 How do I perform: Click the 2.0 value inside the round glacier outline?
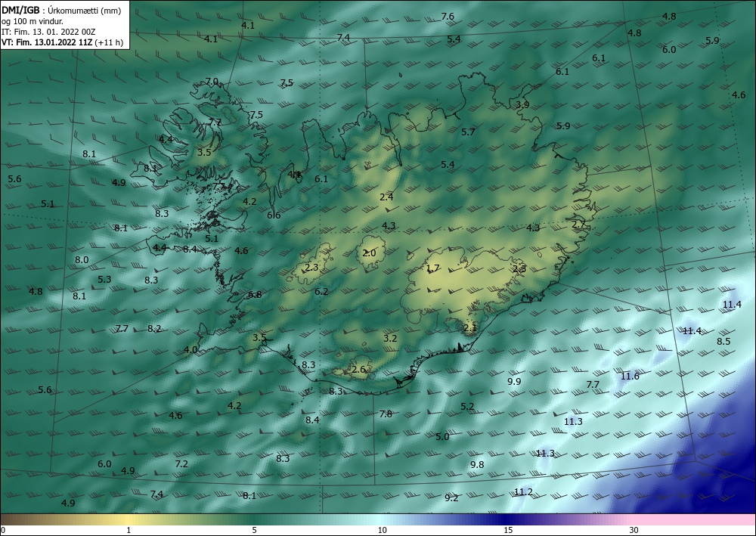click(x=369, y=253)
